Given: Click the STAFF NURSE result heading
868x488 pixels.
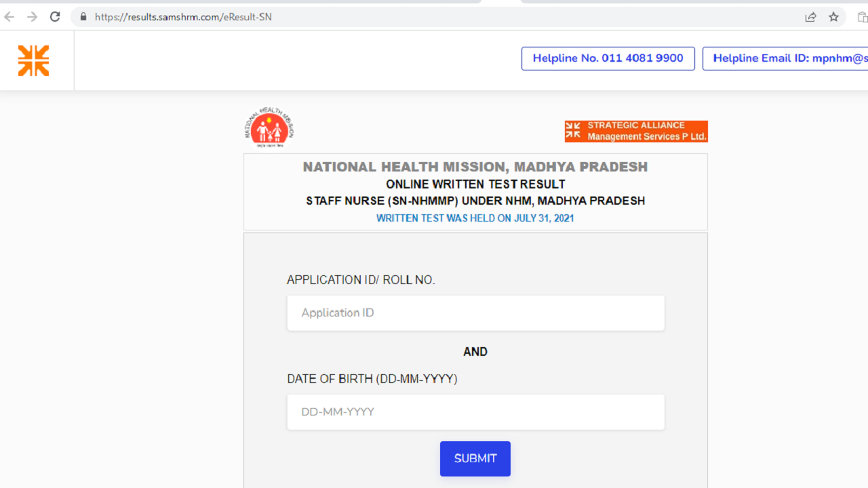Looking at the screenshot, I should click(475, 201).
